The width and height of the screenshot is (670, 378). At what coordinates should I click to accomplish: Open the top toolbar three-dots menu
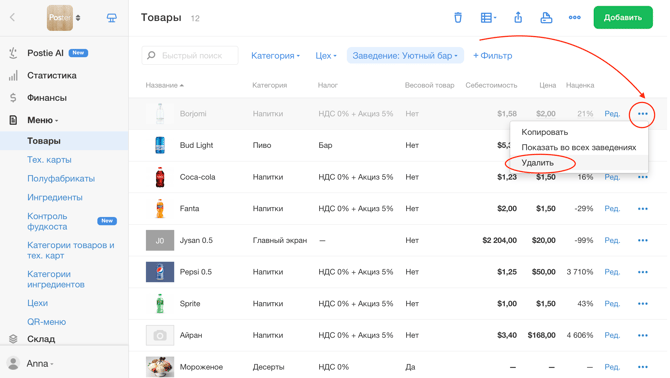tap(574, 18)
